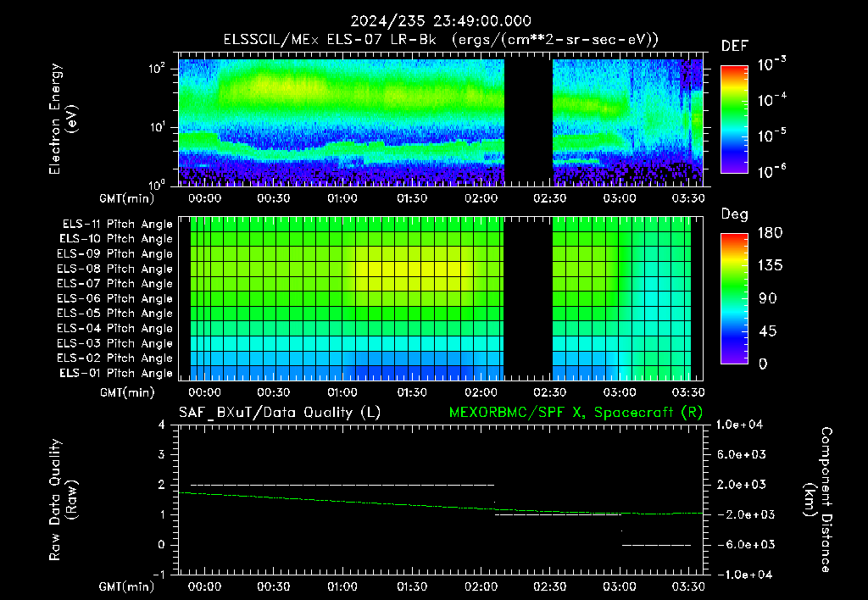
Task: Click the 10^1 electron energy tick label
Action: click(157, 127)
